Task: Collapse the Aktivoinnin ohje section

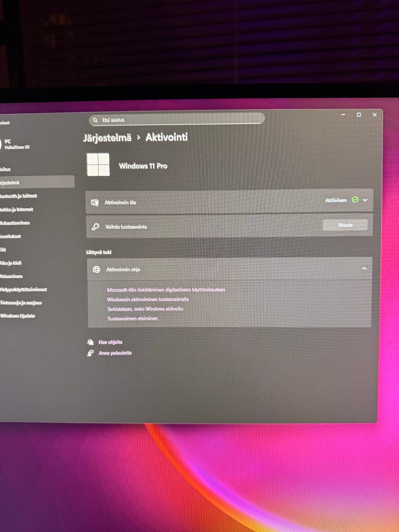Action: click(x=364, y=268)
